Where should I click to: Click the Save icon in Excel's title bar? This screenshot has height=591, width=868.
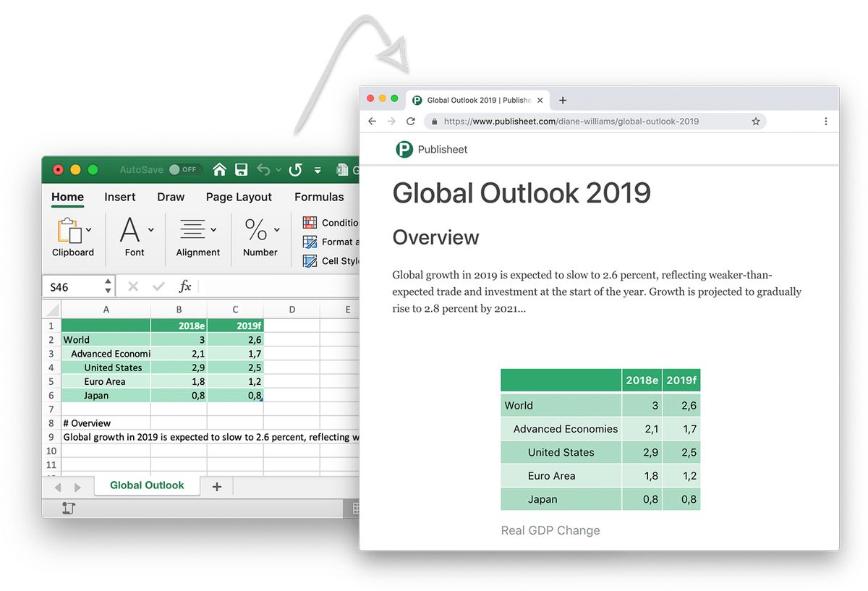coord(242,169)
